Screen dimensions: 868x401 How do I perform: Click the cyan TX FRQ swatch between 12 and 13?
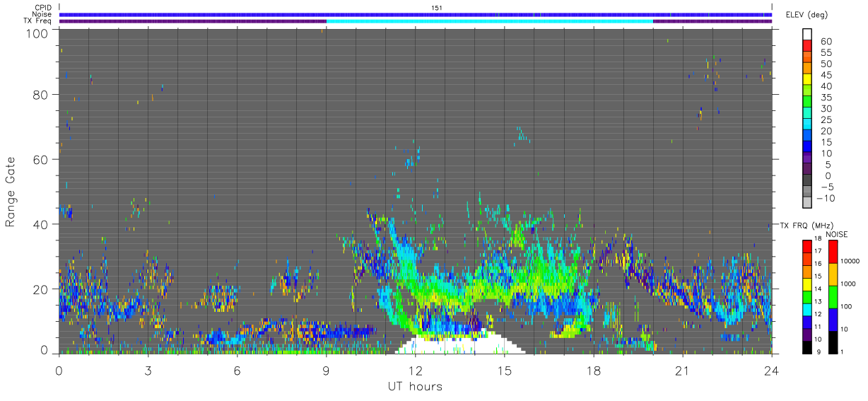click(x=807, y=308)
